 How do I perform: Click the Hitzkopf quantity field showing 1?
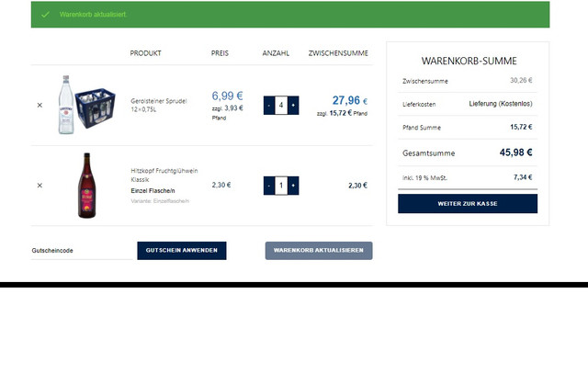pyautogui.click(x=281, y=186)
